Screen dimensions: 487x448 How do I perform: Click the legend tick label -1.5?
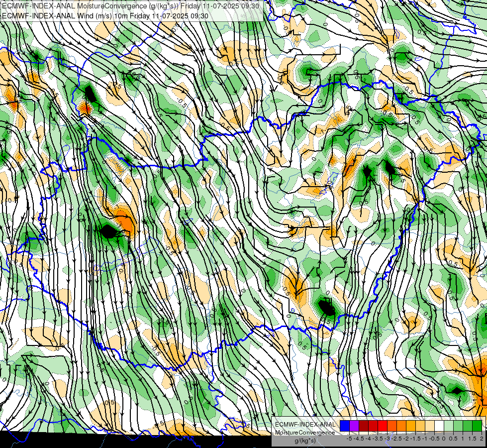(415, 439)
